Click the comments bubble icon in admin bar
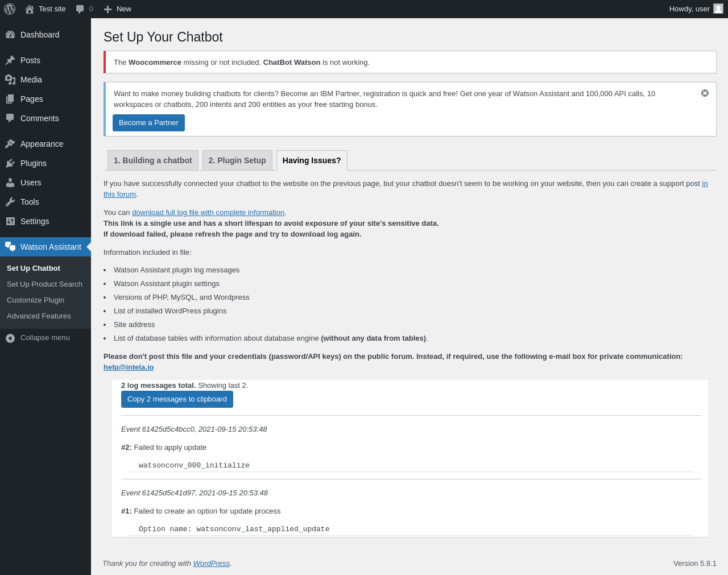 80,9
